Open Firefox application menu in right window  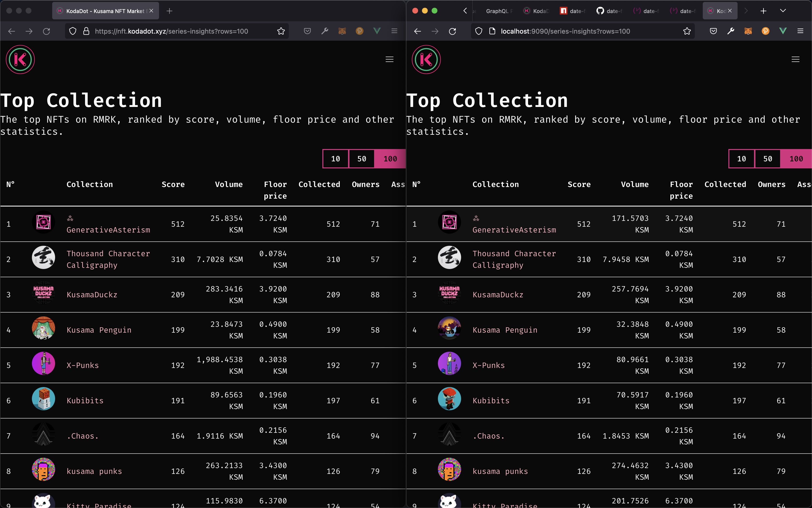point(800,31)
